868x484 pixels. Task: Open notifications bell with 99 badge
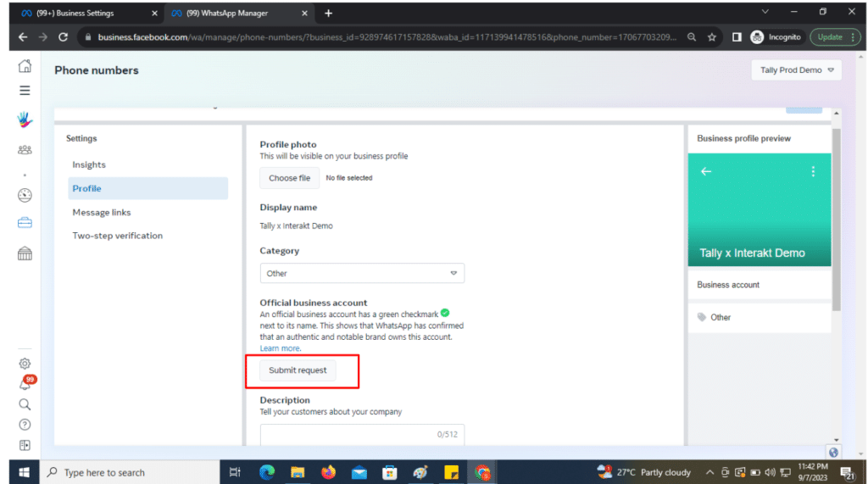click(26, 382)
